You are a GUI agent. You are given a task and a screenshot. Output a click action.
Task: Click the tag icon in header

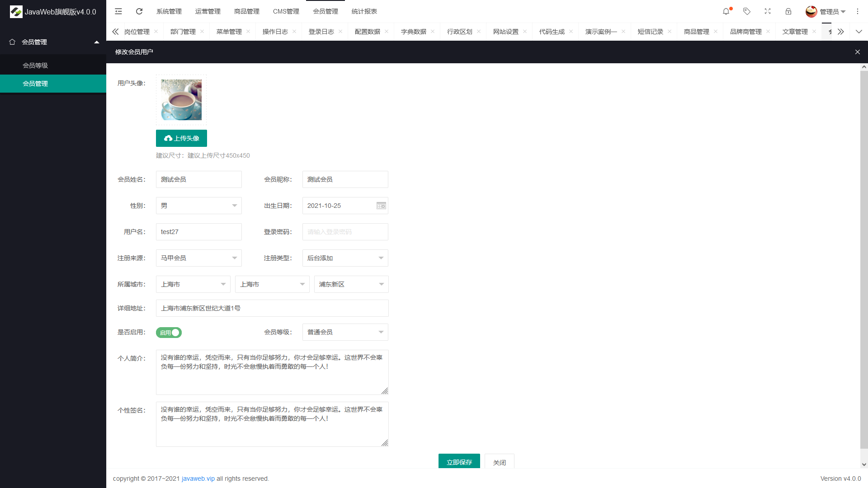(x=747, y=11)
